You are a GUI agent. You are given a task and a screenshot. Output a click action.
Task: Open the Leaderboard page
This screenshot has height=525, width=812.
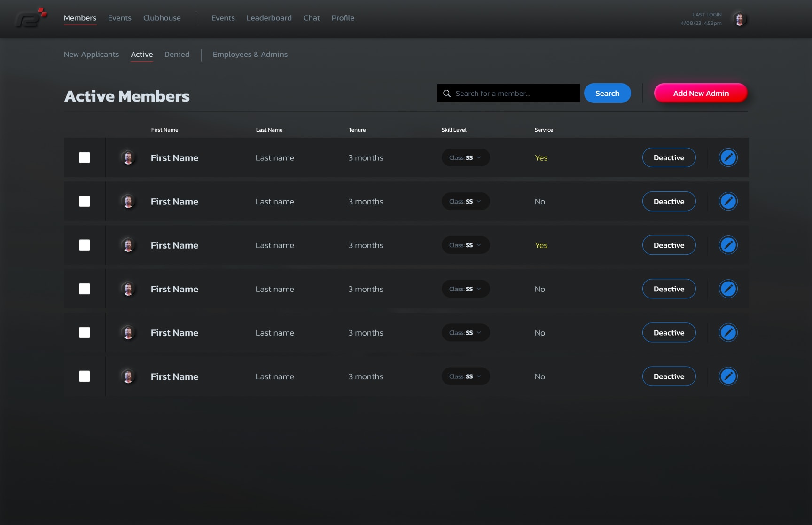(269, 18)
